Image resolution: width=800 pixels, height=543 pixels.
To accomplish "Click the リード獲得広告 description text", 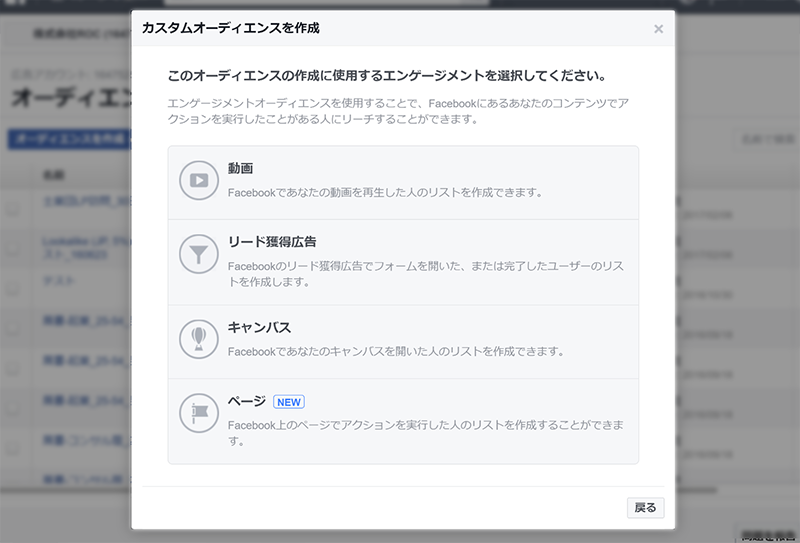I will pos(426,274).
